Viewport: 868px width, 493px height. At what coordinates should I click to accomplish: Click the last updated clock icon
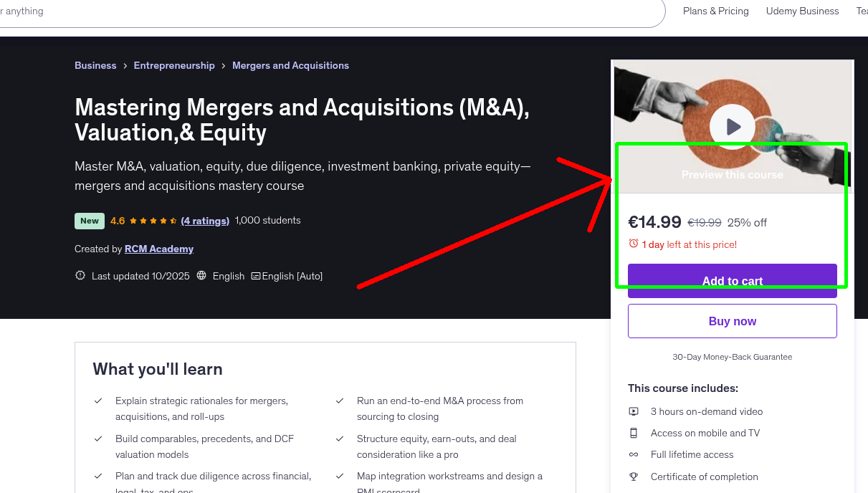point(80,275)
